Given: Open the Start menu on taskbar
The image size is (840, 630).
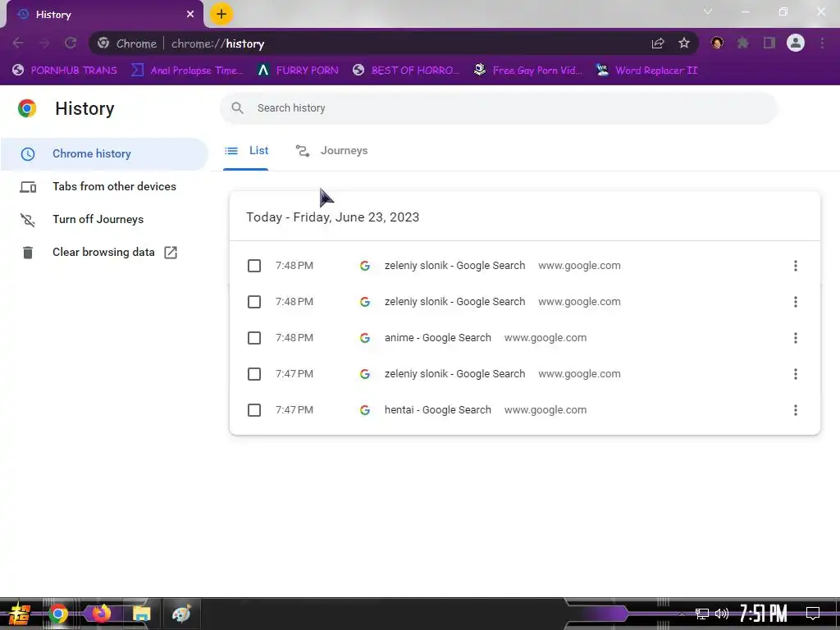Looking at the screenshot, I should tap(20, 614).
